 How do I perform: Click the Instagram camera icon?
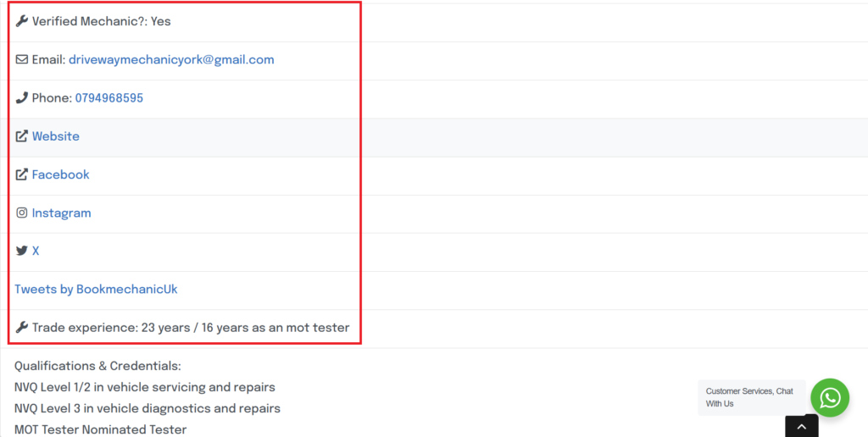pyautogui.click(x=22, y=213)
